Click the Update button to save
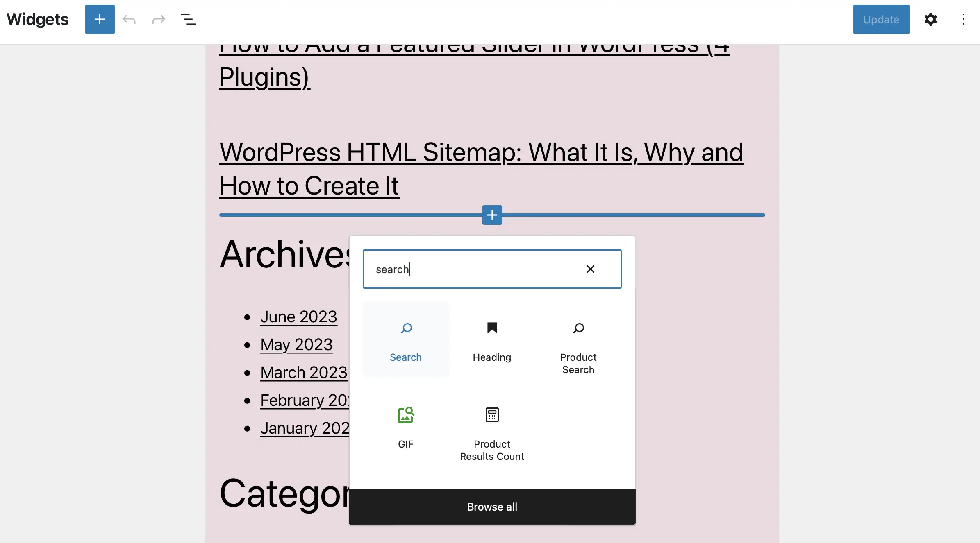Viewport: 980px width, 543px height. [x=881, y=19]
